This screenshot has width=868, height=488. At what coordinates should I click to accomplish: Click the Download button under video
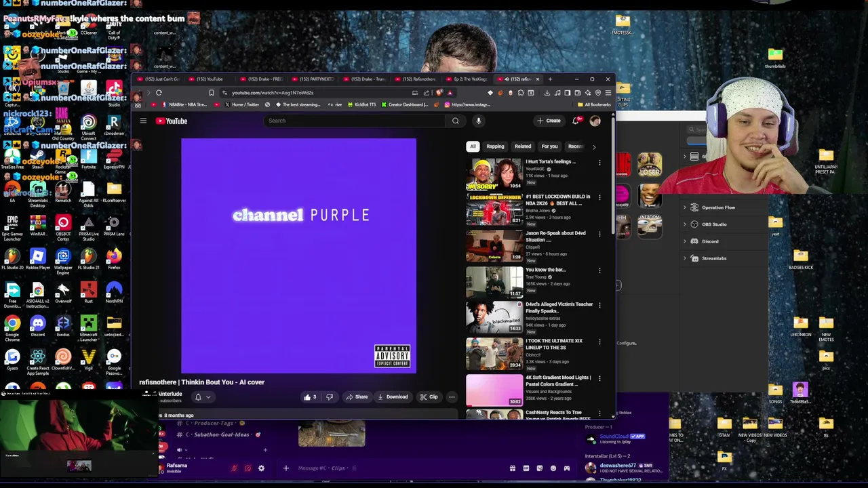[x=393, y=397]
